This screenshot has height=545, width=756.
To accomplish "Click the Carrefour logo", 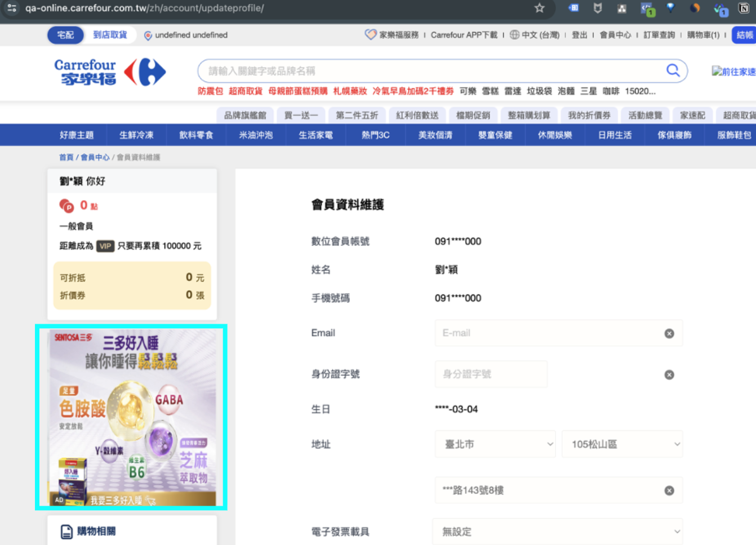I will click(x=110, y=72).
